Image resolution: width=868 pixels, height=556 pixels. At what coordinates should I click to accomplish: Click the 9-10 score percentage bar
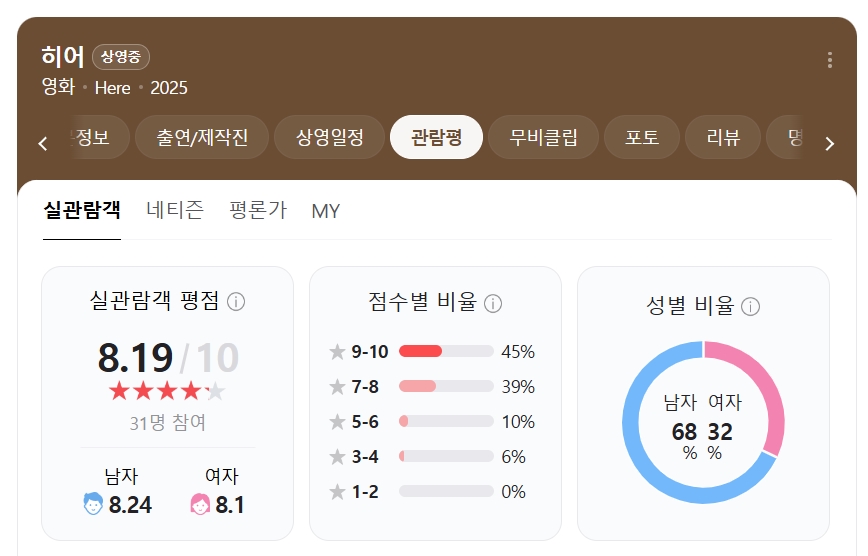click(x=446, y=351)
